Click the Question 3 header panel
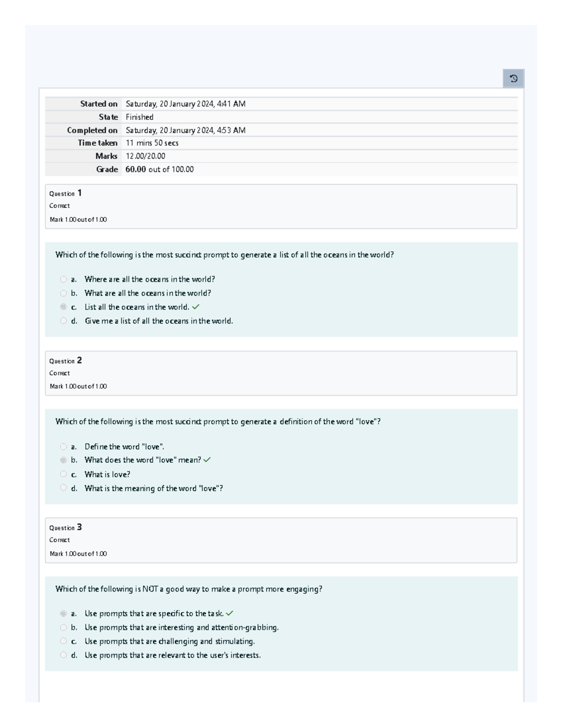Image resolution: width=563 pixels, height=728 pixels. [x=281, y=540]
